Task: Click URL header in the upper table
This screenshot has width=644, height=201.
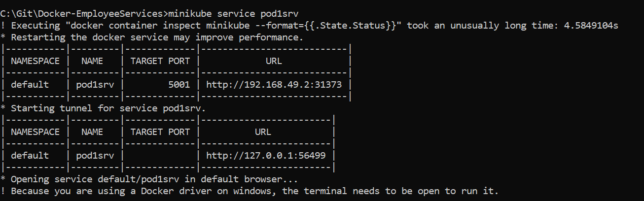Action: coord(274,61)
